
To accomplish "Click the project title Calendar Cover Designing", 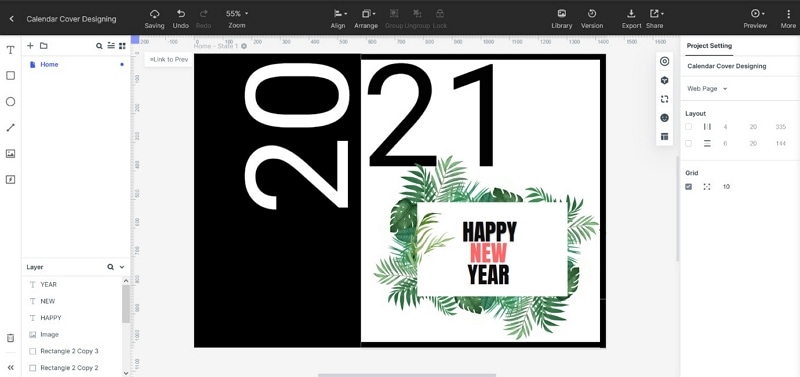I will (x=71, y=19).
